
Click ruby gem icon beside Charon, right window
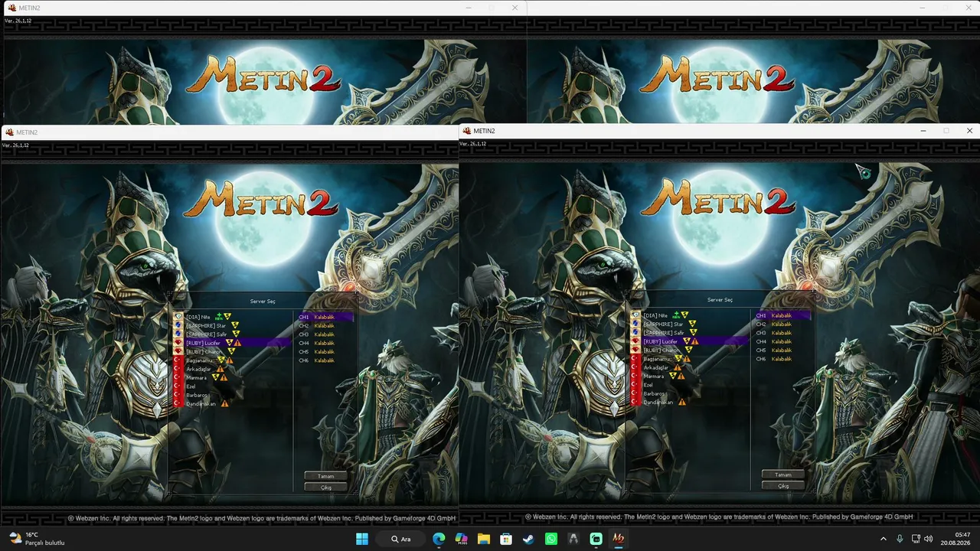(x=636, y=350)
